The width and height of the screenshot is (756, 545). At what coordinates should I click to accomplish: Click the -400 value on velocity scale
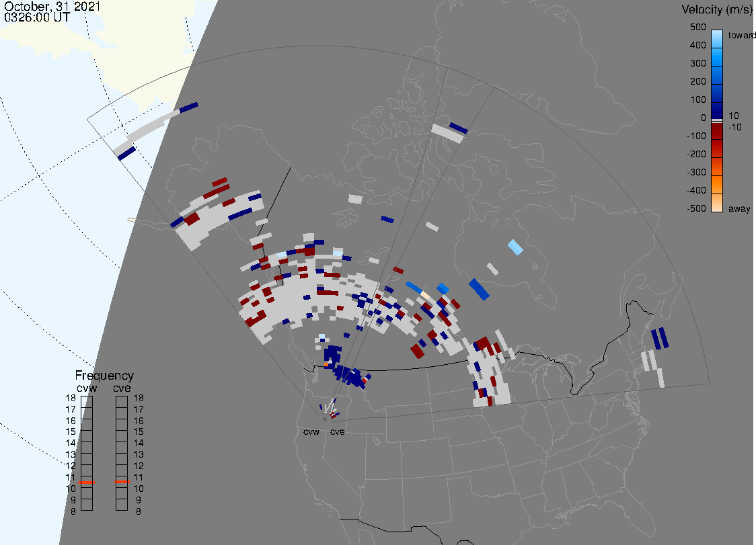(696, 190)
